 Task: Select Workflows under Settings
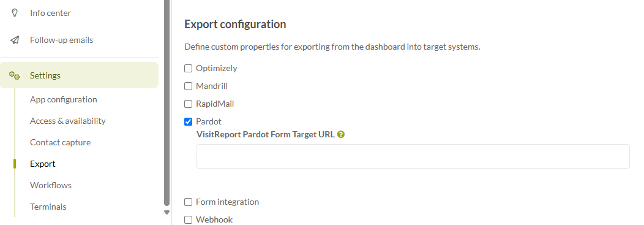pyautogui.click(x=51, y=185)
